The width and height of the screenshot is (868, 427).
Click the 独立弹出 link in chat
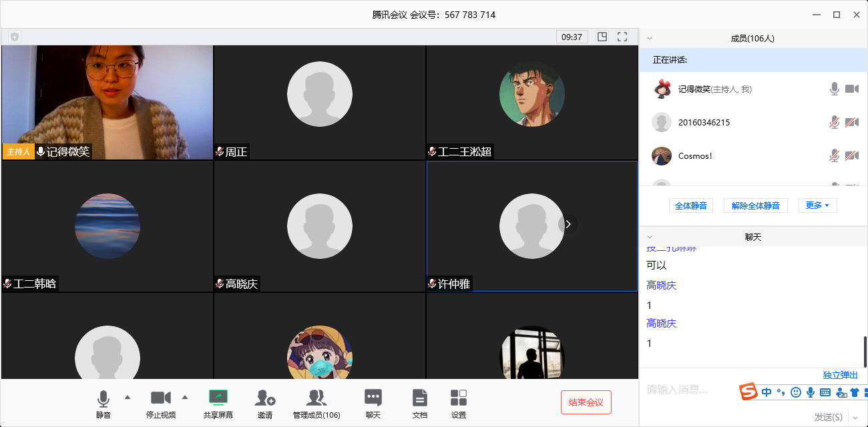841,375
